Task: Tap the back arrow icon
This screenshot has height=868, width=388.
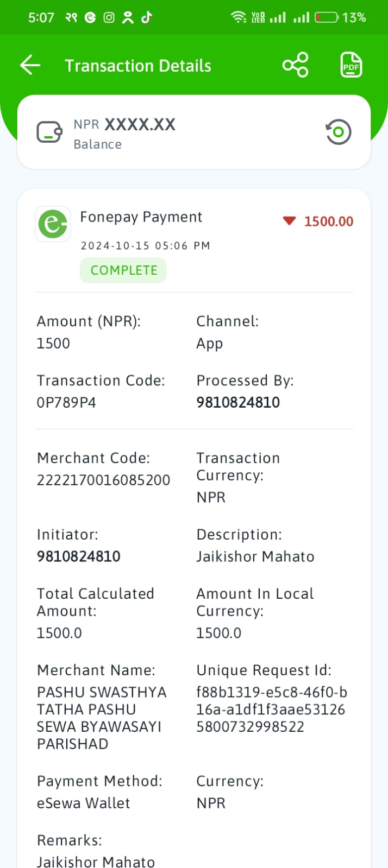Action: pos(30,66)
